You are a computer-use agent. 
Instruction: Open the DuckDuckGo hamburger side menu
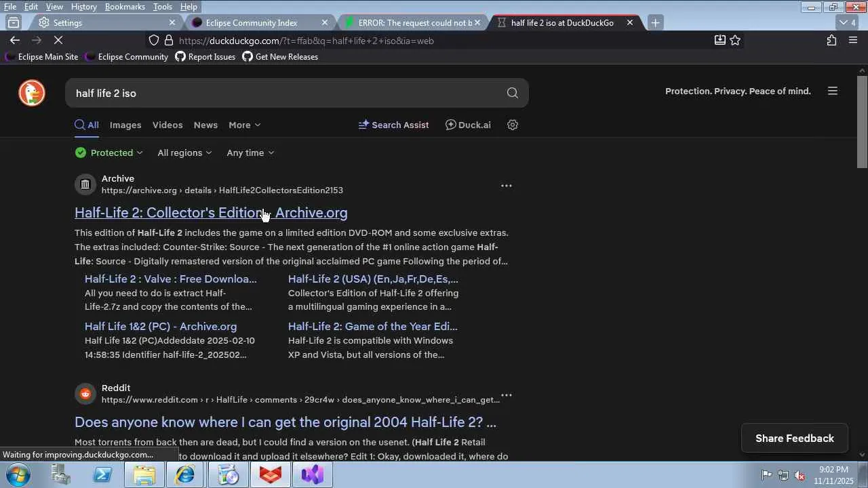click(x=833, y=91)
